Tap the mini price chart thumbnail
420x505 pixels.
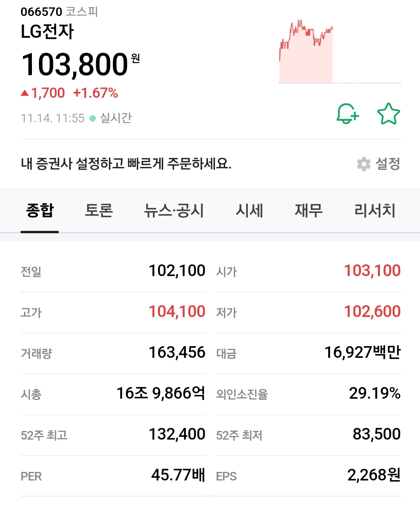point(306,52)
